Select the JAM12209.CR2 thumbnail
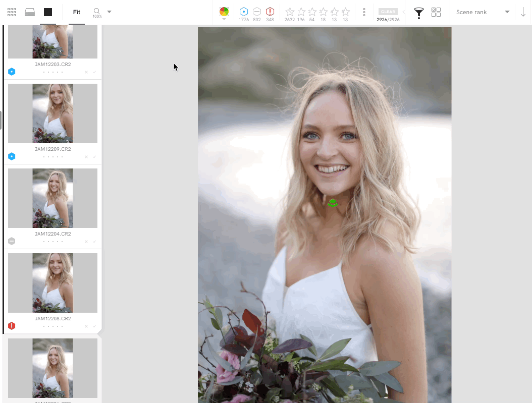The width and height of the screenshot is (532, 403). pyautogui.click(x=52, y=113)
